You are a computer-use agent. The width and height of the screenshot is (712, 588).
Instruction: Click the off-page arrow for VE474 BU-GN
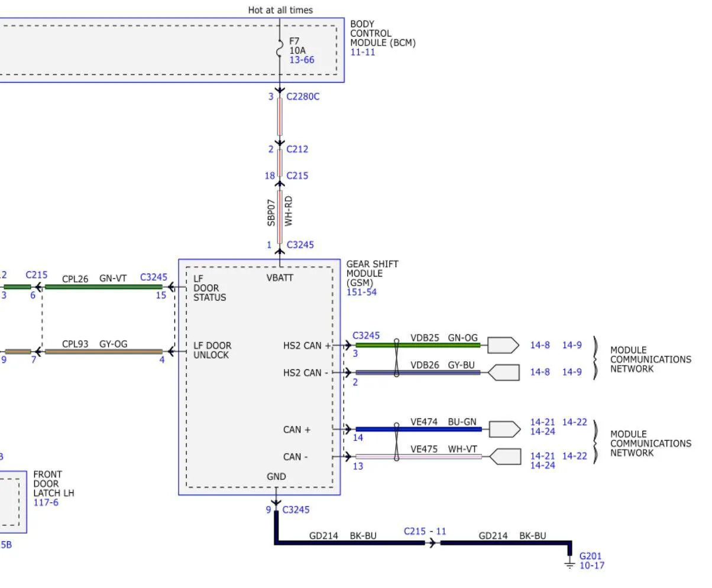(504, 429)
